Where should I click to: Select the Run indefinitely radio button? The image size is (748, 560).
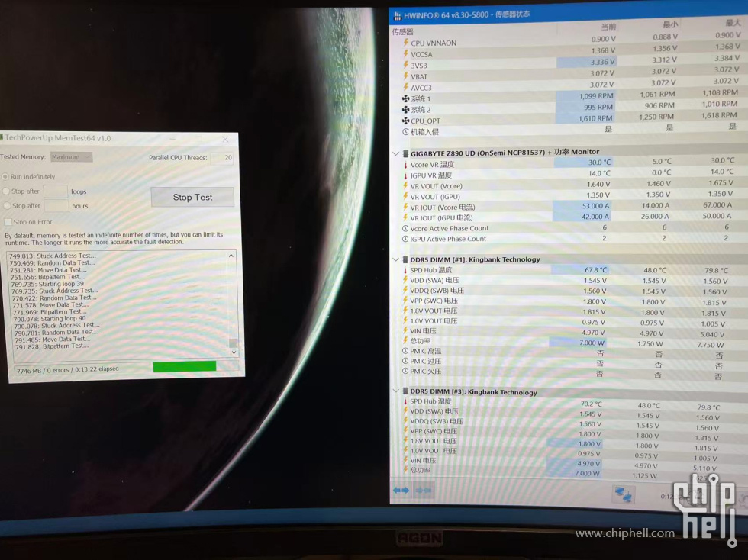pyautogui.click(x=6, y=177)
